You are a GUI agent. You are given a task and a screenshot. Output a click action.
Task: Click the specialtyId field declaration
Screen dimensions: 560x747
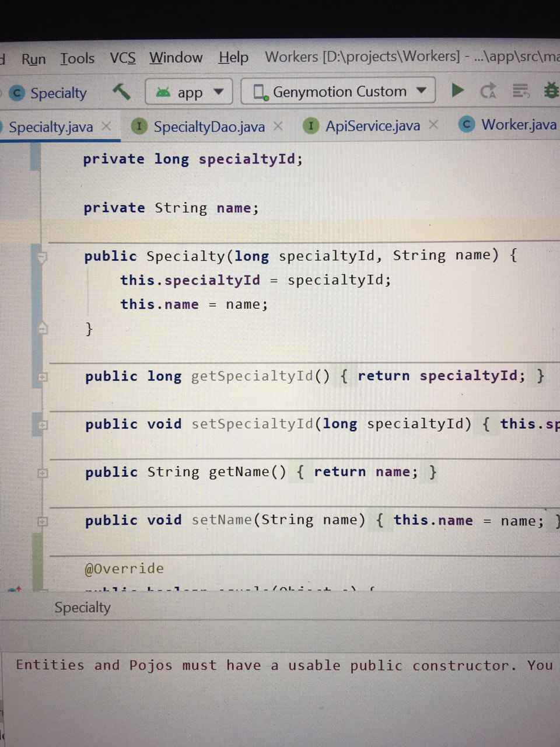(193, 159)
